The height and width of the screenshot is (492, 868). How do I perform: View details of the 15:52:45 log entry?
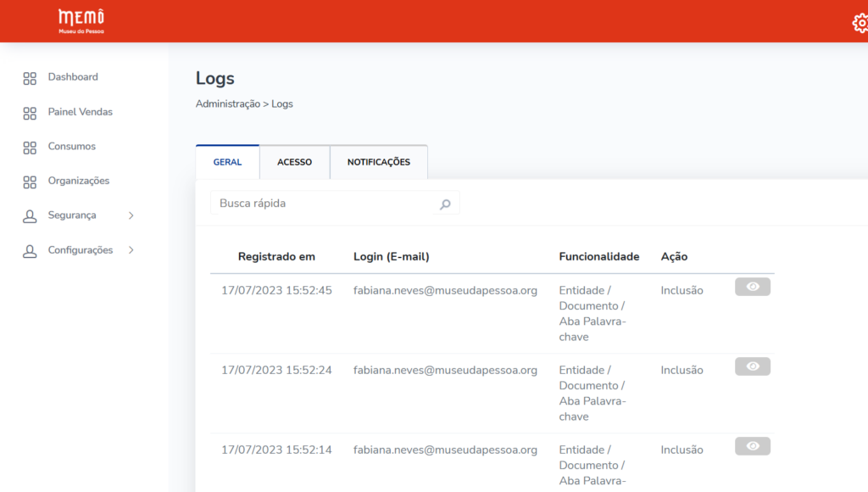tap(752, 288)
